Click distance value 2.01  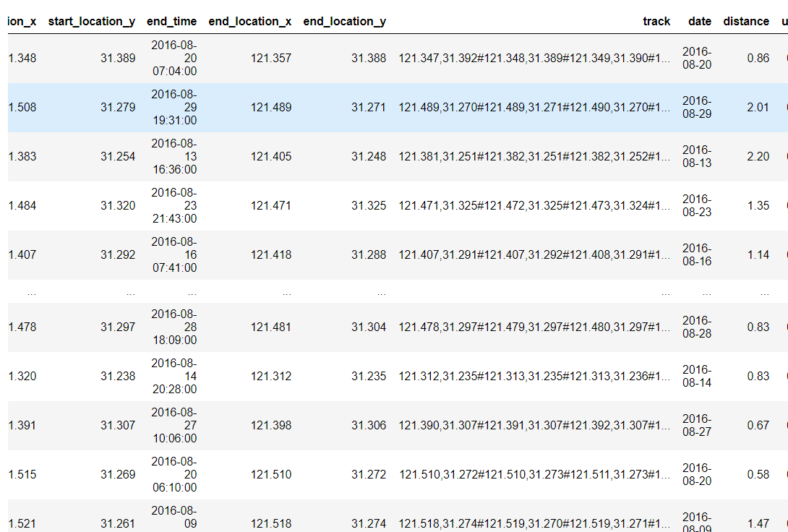(758, 108)
